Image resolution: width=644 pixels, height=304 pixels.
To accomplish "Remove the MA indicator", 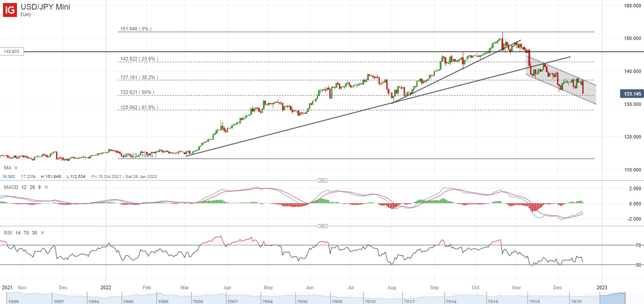I will point(16,168).
